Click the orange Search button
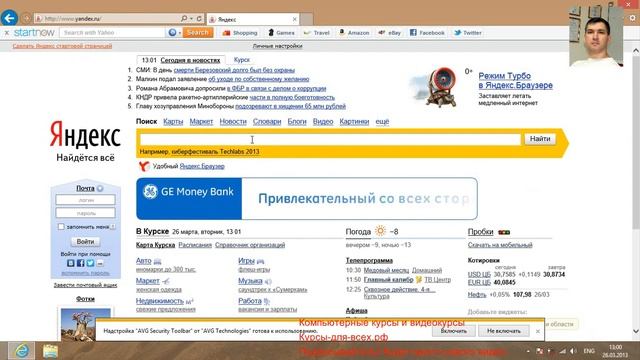The width and height of the screenshot is (640, 360). (x=198, y=33)
